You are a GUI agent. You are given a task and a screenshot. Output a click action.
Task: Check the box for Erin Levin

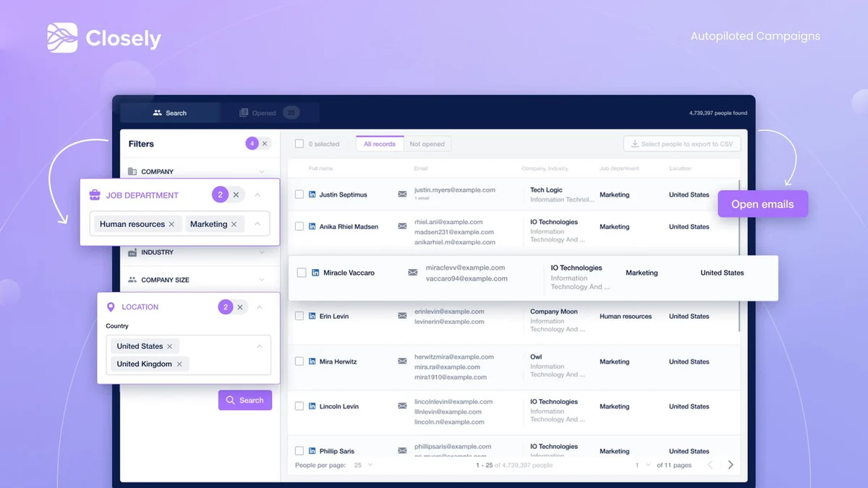click(299, 316)
